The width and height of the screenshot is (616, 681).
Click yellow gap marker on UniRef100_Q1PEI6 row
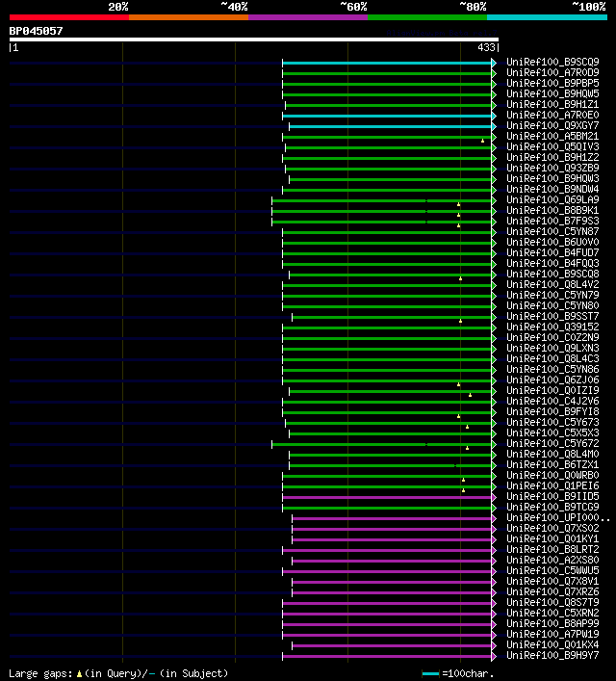pos(463,490)
